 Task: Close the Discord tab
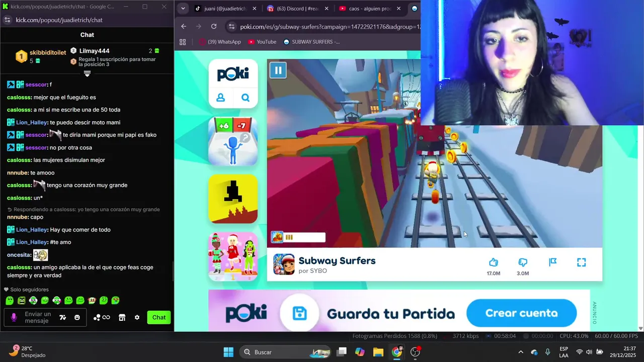click(x=327, y=9)
